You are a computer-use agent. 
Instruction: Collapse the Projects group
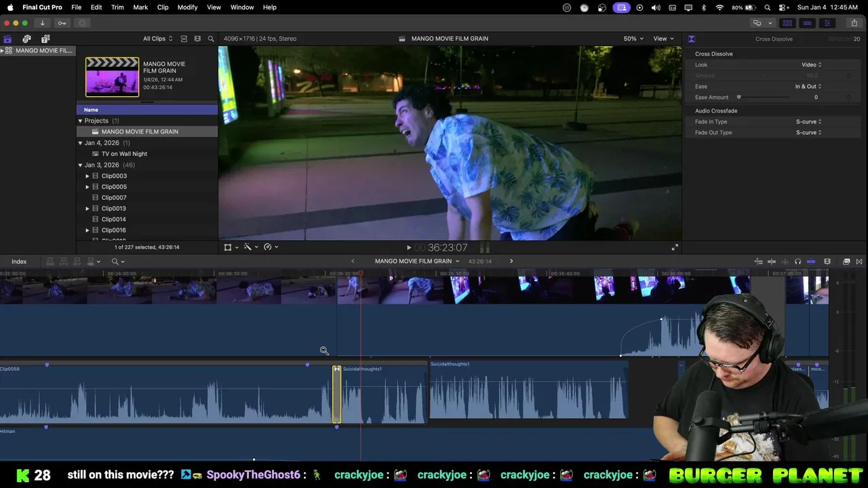pos(80,121)
